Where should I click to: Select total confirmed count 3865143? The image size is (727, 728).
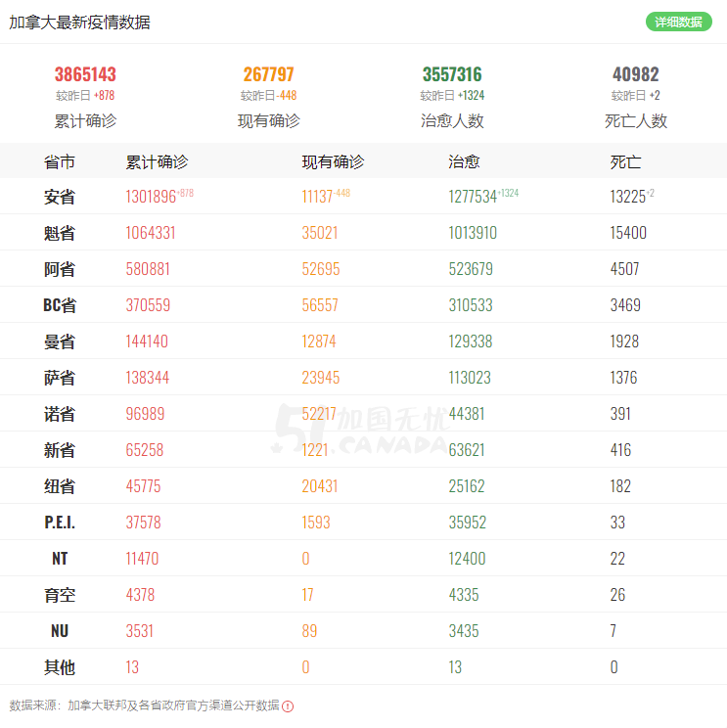85,74
